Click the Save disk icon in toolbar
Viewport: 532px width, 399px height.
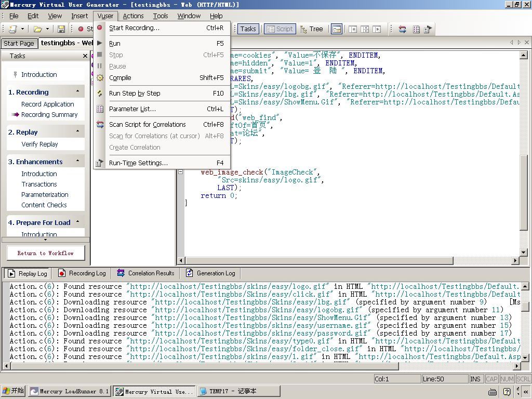[61, 29]
